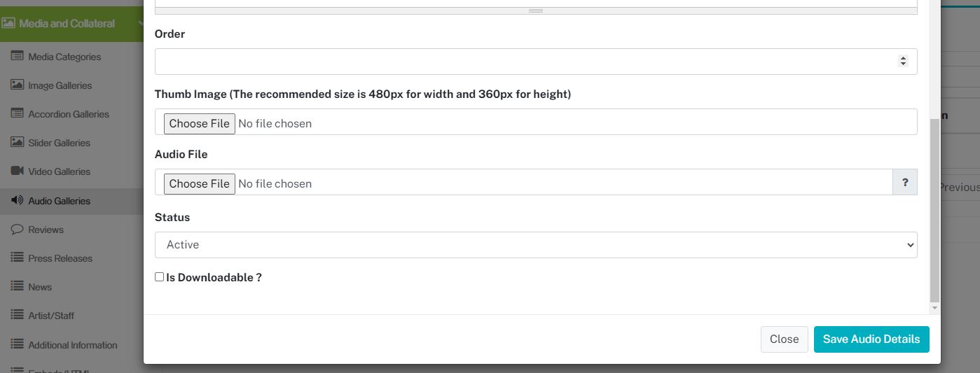Close the audio details dialog
The width and height of the screenshot is (980, 373).
(x=784, y=339)
